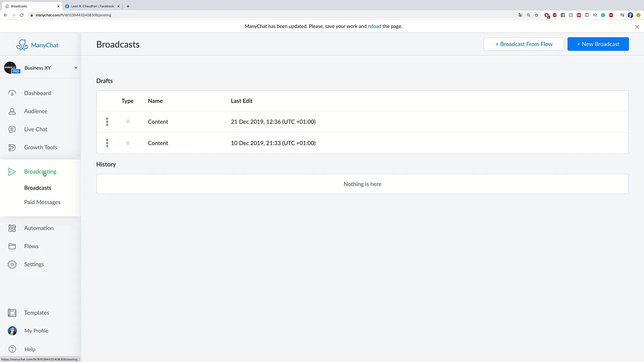Click the zoom magnifier icon in address bar
Viewport: 644px width, 362px height.
(x=528, y=15)
